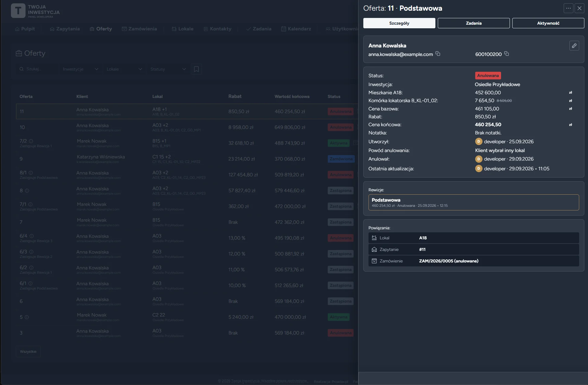
Task: Click the Zamówiona status badge
Action: click(341, 159)
